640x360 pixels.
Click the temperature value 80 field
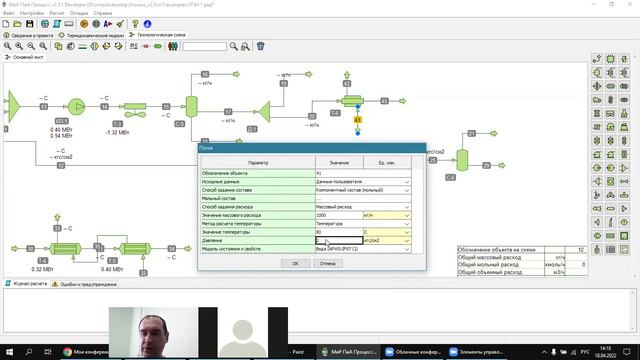339,232
